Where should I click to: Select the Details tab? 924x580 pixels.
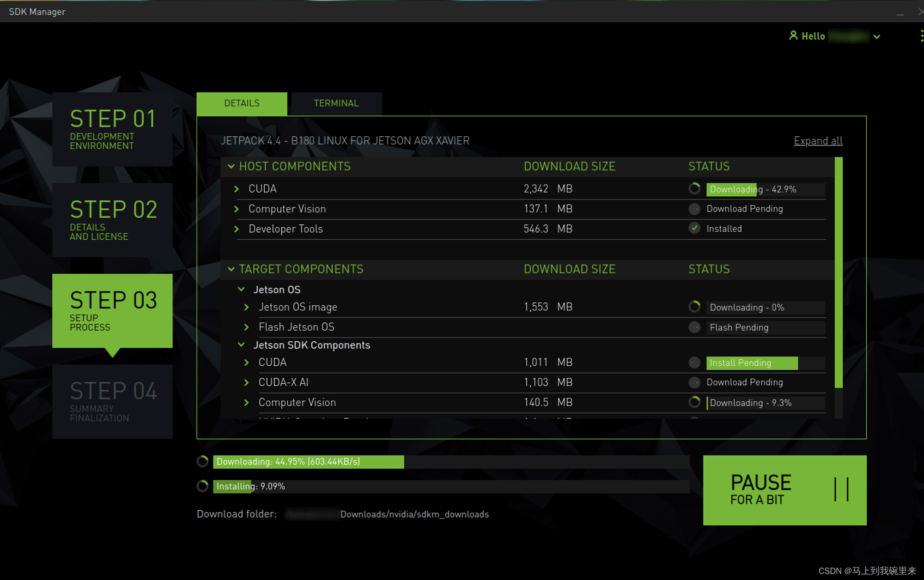(x=242, y=103)
